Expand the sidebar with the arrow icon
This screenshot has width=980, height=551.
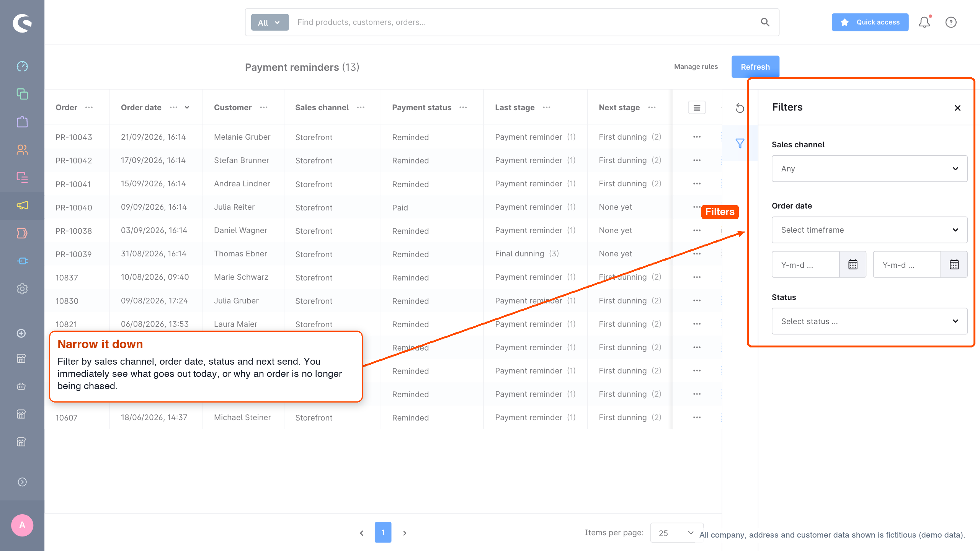click(22, 482)
